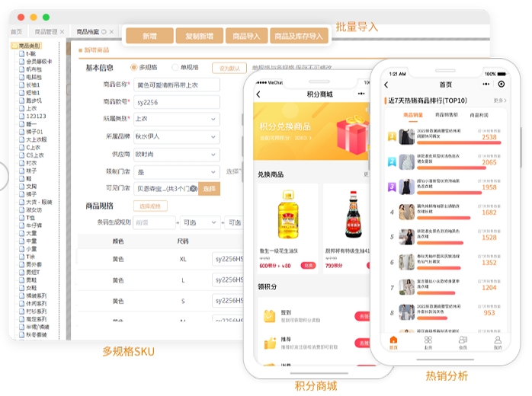The height and width of the screenshot is (396, 532).
Task: Click the 商品名称 input field
Action: [176, 85]
